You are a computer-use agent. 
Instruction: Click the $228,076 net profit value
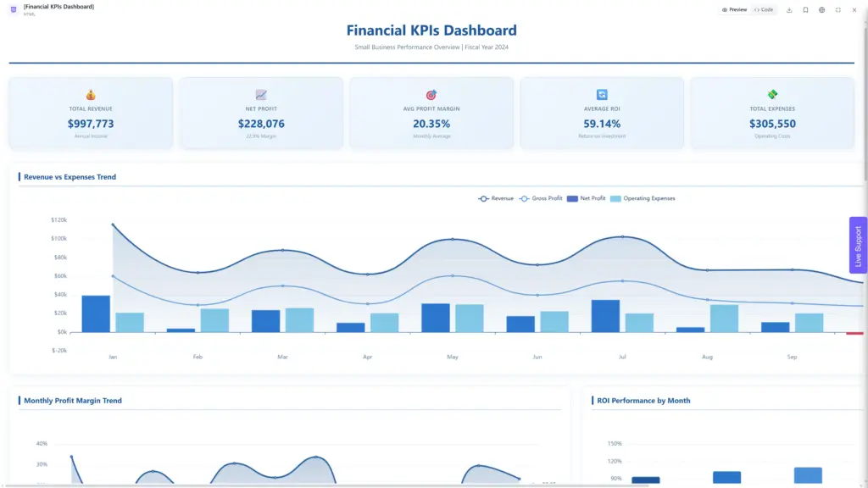(x=261, y=124)
